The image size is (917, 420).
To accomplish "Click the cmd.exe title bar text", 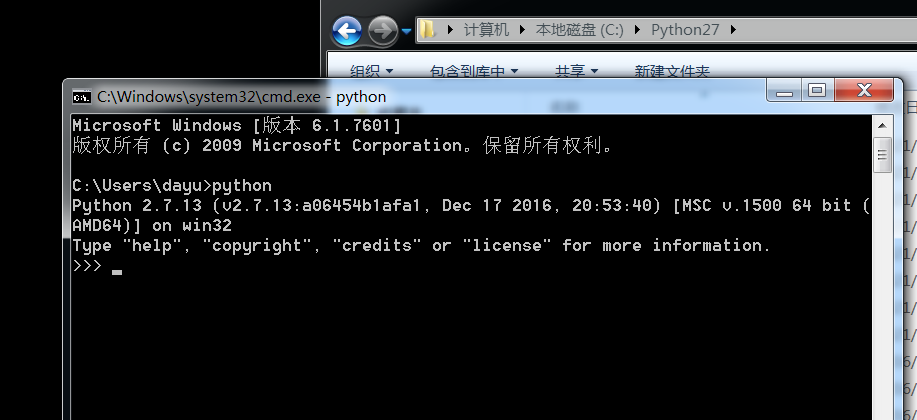I will pyautogui.click(x=242, y=97).
